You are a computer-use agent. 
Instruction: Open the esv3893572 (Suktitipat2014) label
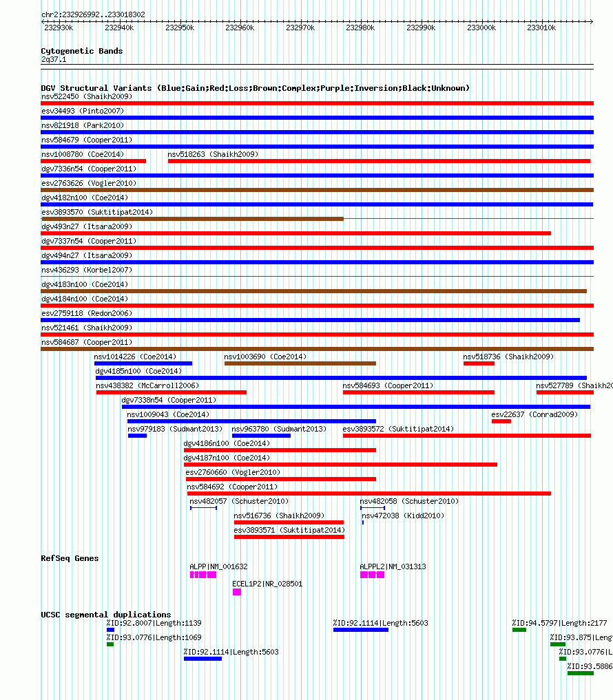[x=398, y=429]
